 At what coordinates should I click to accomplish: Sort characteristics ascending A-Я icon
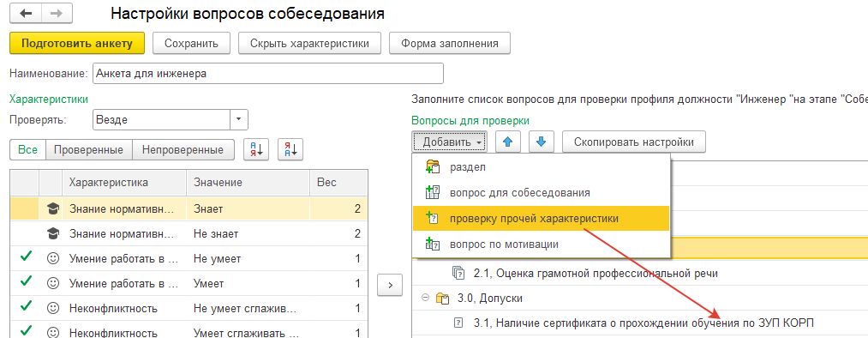pos(256,149)
